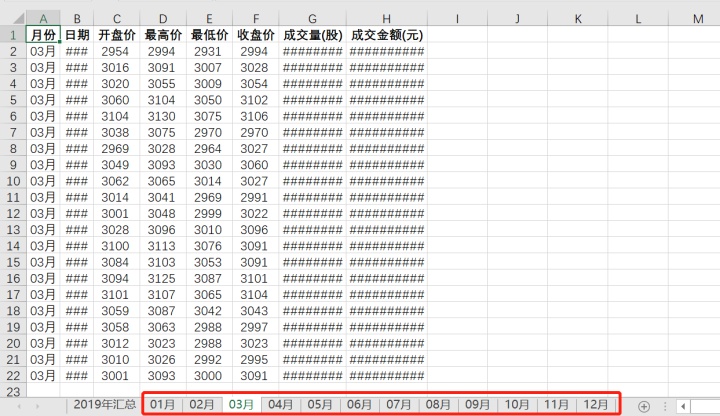
Task: Click opening price cell 3100
Action: (117, 246)
